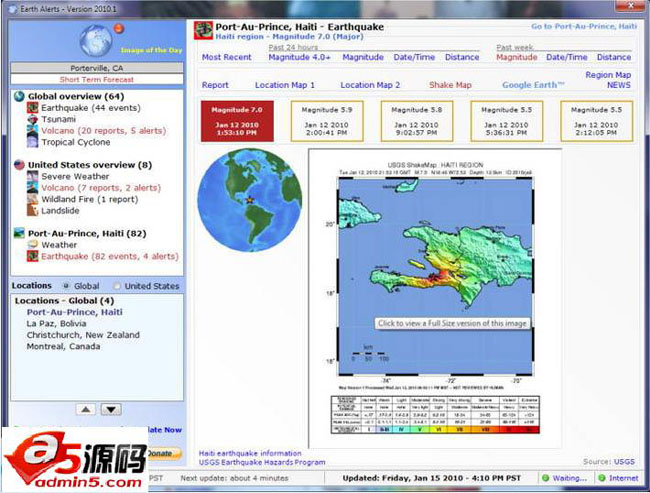650x493 pixels.
Task: Open Google Earth view
Action: pyautogui.click(x=534, y=85)
